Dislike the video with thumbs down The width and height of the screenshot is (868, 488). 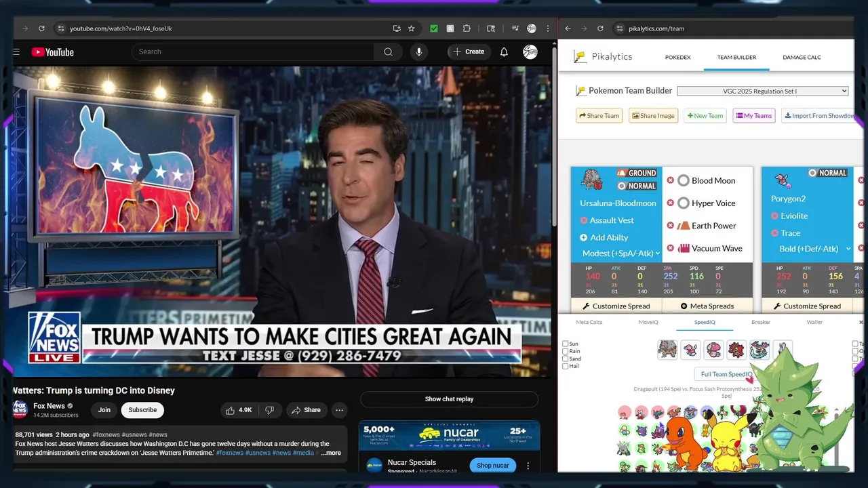coord(269,410)
